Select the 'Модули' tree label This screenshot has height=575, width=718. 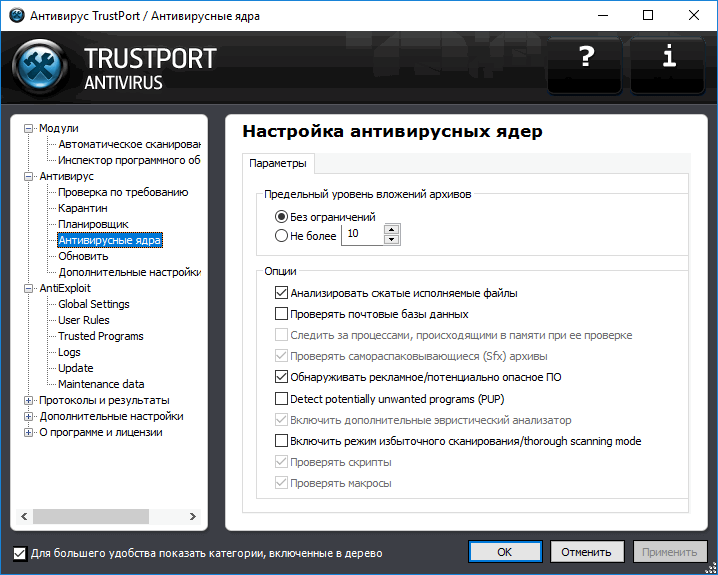click(59, 128)
